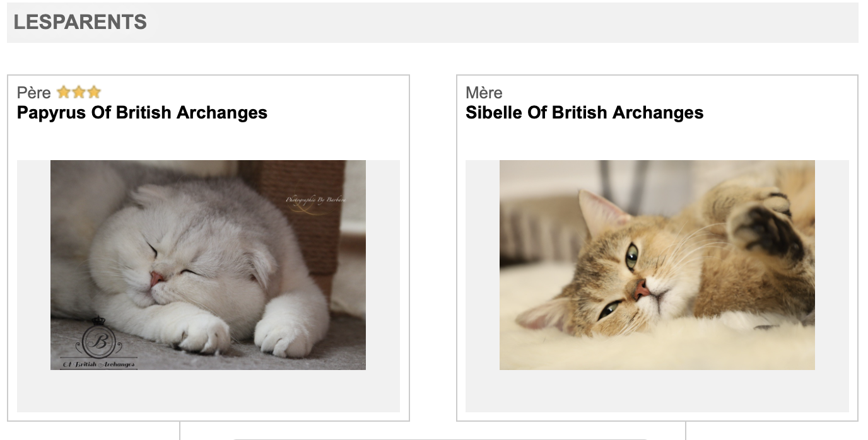This screenshot has height=440, width=868.
Task: Click the pedigree connector line under mother's card
Action: click(x=686, y=431)
